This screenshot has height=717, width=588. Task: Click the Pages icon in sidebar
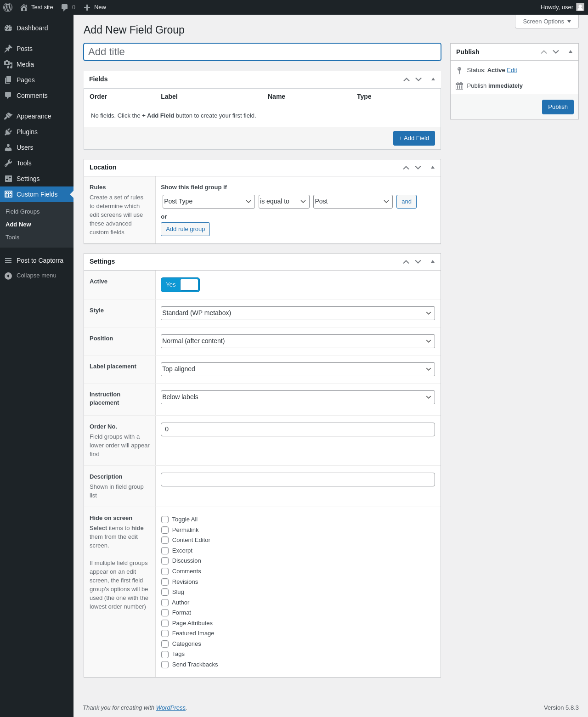pos(8,80)
